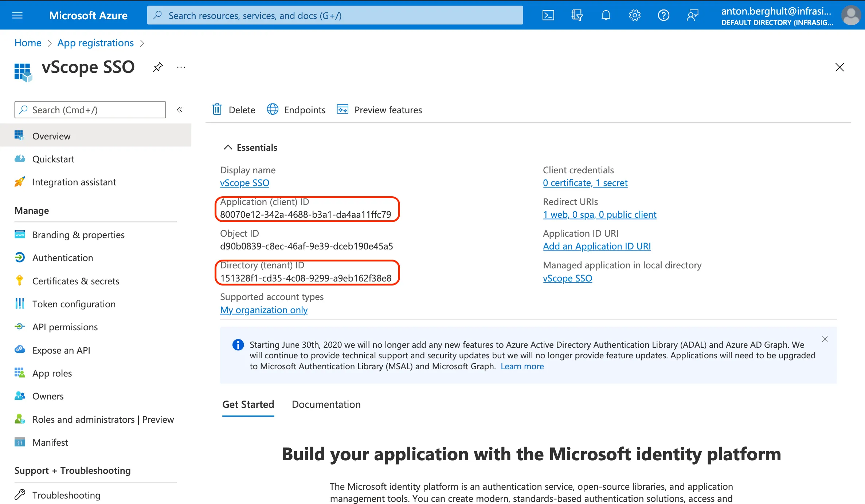
Task: Click the Integration assistant rocket icon
Action: tap(20, 181)
